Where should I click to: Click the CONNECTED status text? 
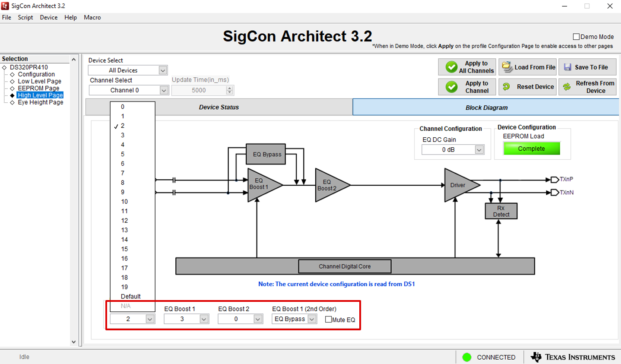point(496,357)
